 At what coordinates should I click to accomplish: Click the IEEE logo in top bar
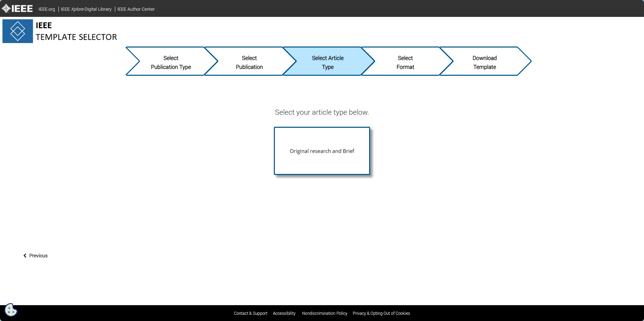coord(17,9)
